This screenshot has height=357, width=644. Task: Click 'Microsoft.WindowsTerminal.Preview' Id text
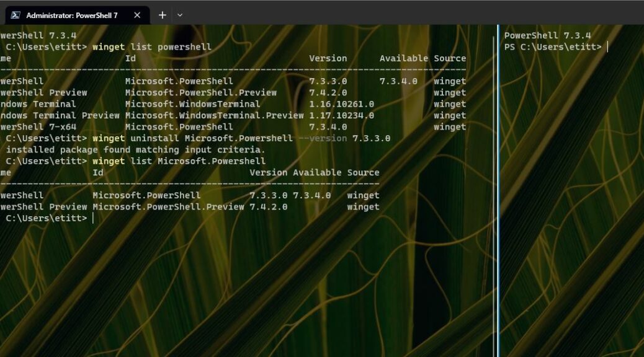(x=215, y=116)
